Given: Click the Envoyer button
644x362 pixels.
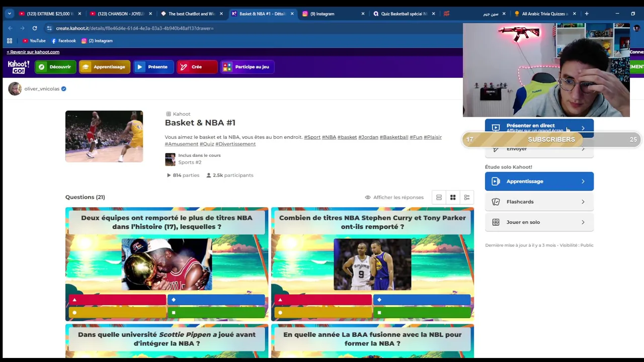Looking at the screenshot, I should [539, 149].
